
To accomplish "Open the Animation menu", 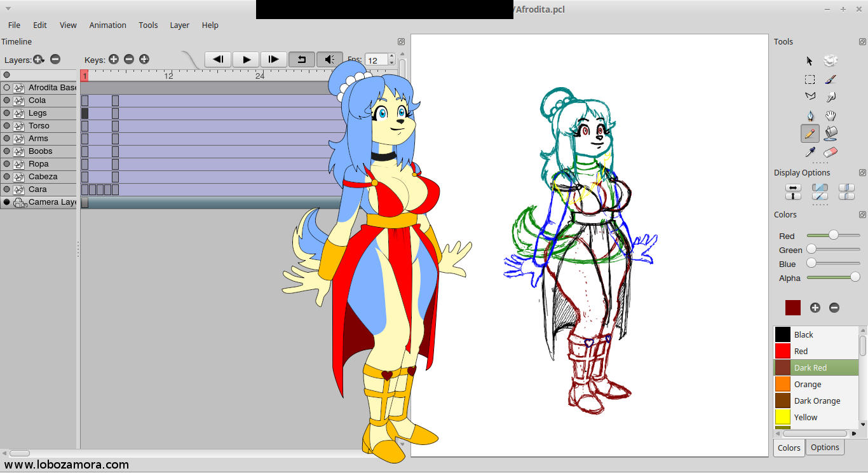I will 107,25.
